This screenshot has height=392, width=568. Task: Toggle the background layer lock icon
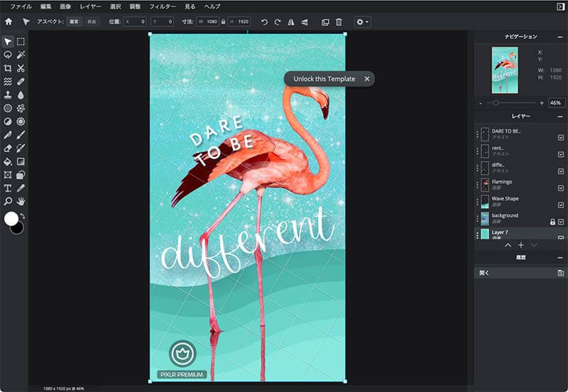[552, 222]
